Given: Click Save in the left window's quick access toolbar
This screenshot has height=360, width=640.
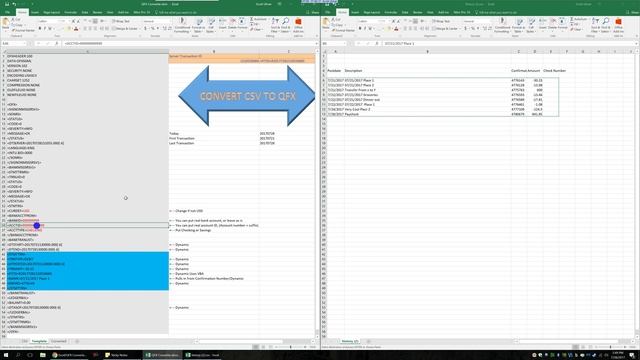Looking at the screenshot, I should (7, 4).
